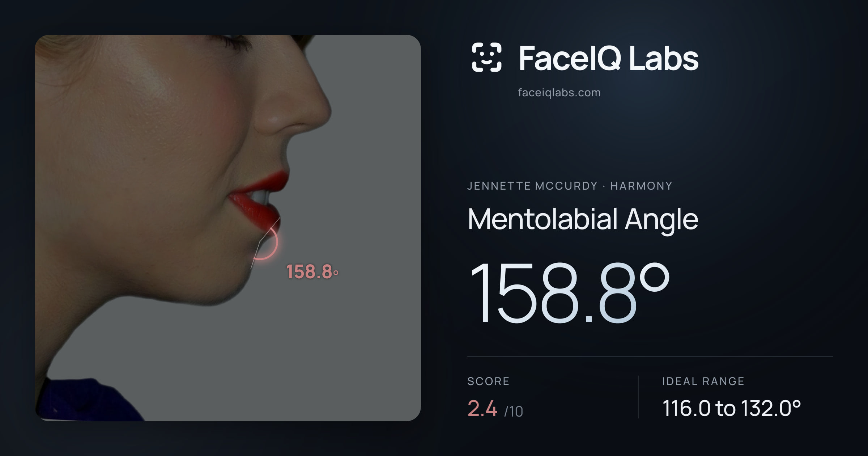Screen dimensions: 868x456
Task: Click the FaceIQ Labs face-scan logo icon
Action: 486,57
